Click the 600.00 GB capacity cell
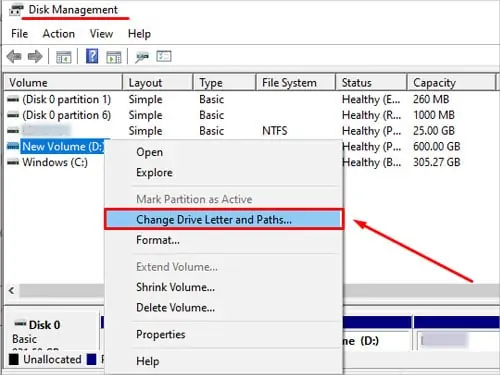The width and height of the screenshot is (500, 375). (437, 146)
